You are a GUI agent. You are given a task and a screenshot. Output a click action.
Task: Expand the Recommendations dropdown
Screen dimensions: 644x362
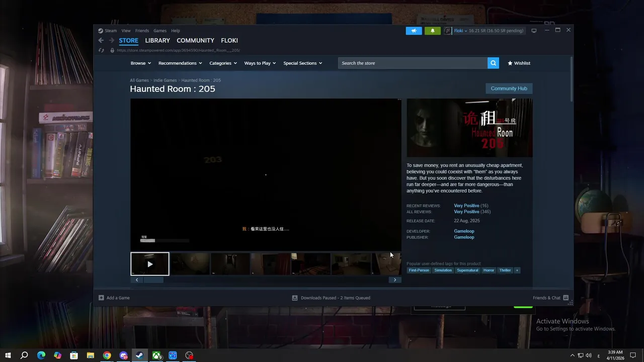point(180,63)
